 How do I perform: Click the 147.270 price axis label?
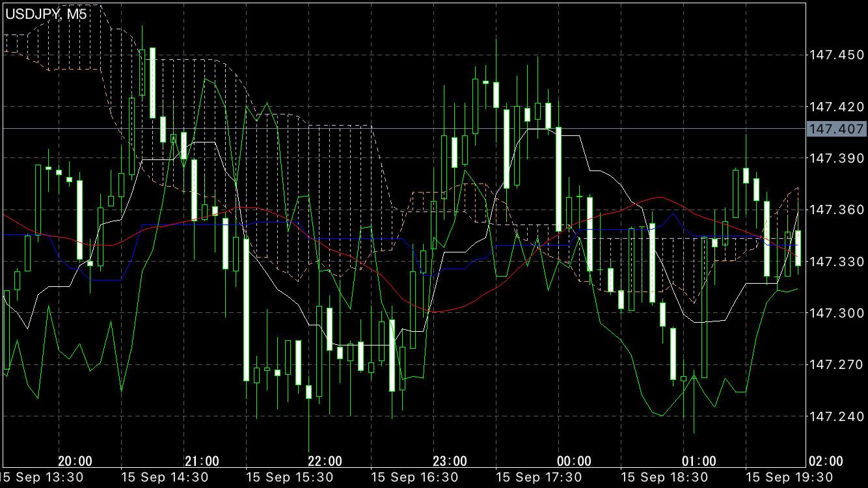835,364
